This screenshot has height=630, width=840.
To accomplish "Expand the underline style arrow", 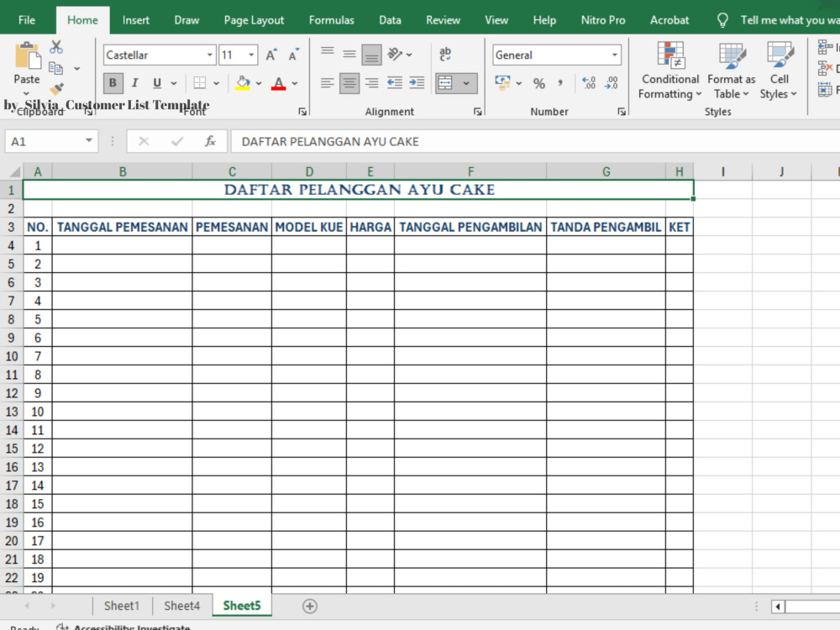I will (174, 83).
